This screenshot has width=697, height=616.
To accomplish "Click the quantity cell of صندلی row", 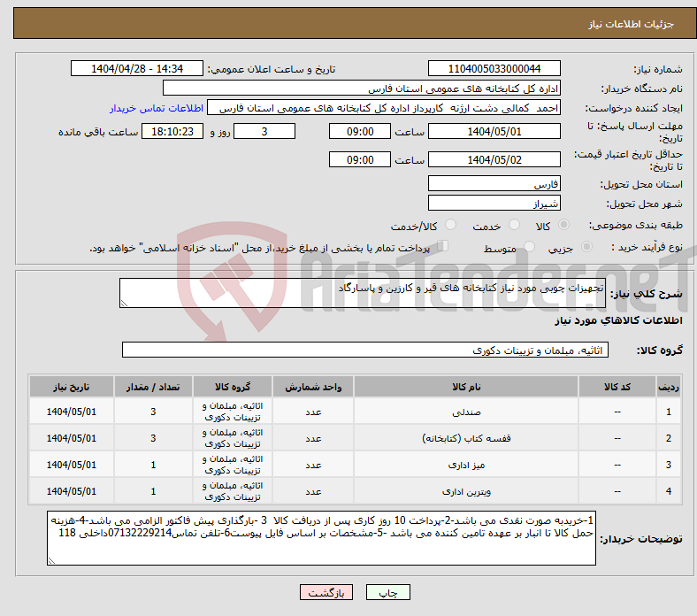I will point(153,412).
